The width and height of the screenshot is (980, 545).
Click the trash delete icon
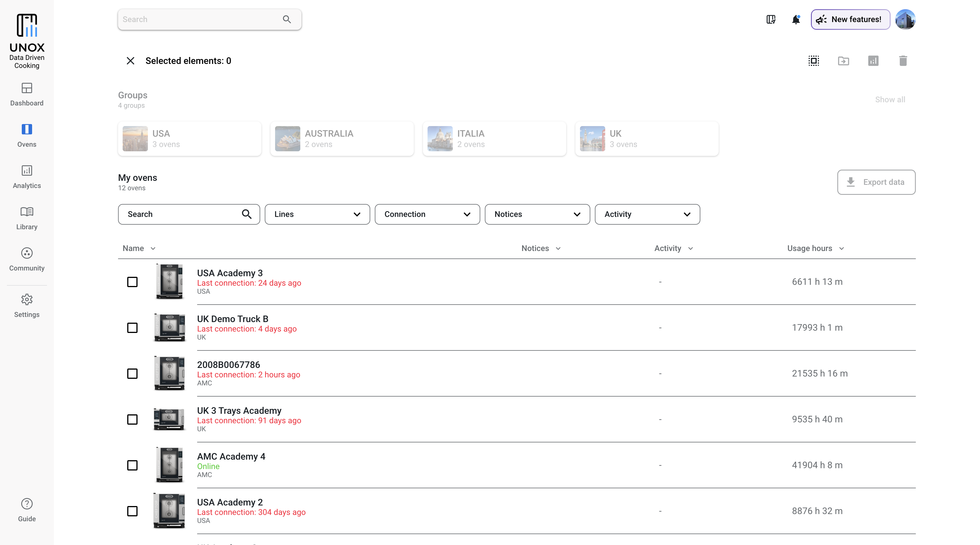903,61
